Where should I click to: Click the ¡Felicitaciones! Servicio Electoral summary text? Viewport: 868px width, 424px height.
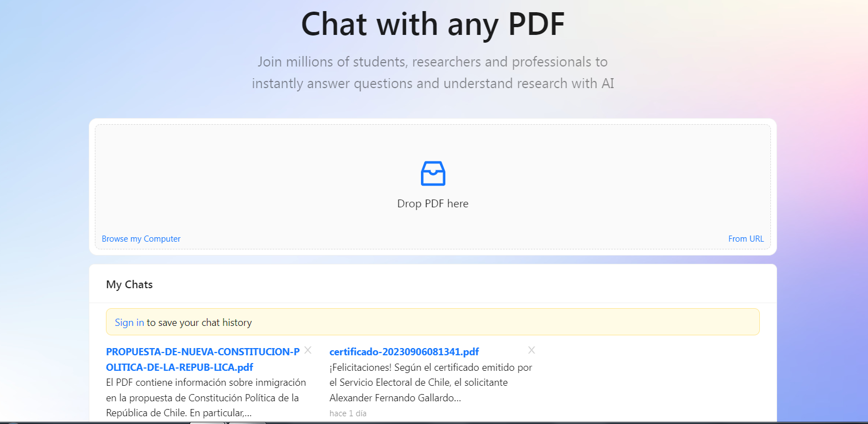pyautogui.click(x=430, y=382)
